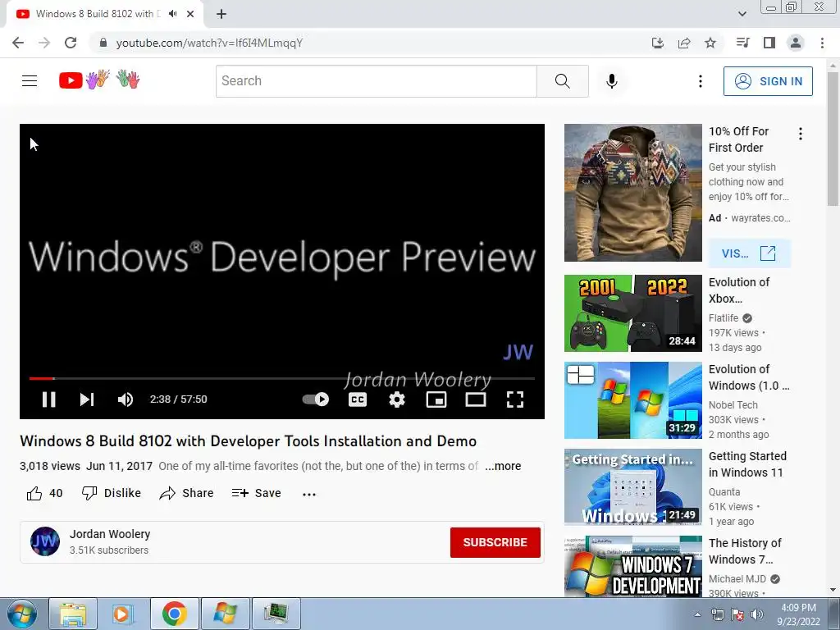
Task: Turn on closed captions
Action: pyautogui.click(x=358, y=399)
